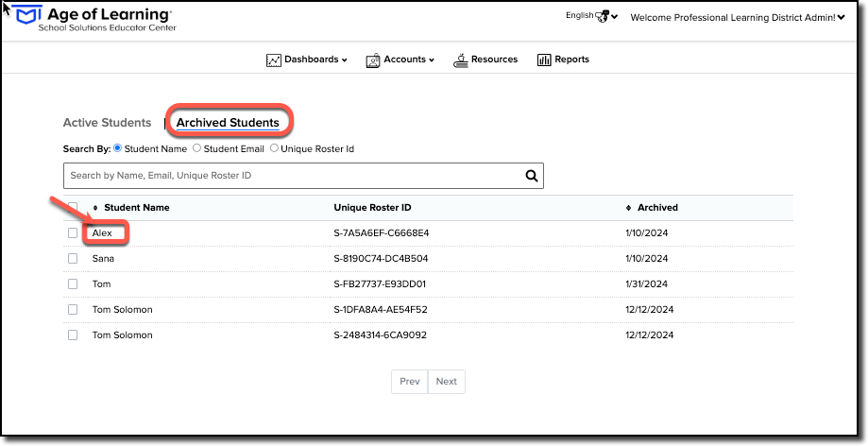Click the name Tom with ID S-FB27737-E93DD01
868x446 pixels.
102,283
